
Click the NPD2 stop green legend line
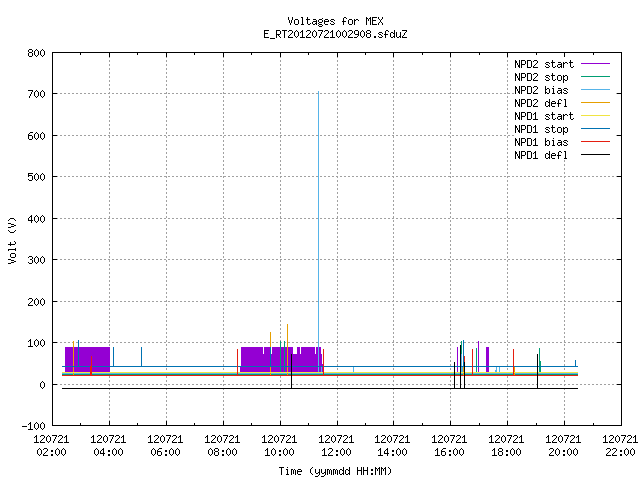pyautogui.click(x=595, y=77)
